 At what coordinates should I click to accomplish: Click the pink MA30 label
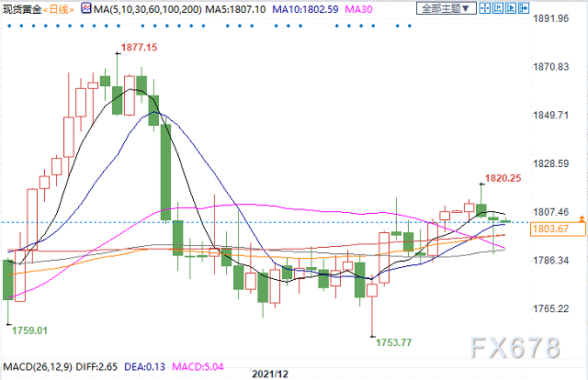[358, 9]
